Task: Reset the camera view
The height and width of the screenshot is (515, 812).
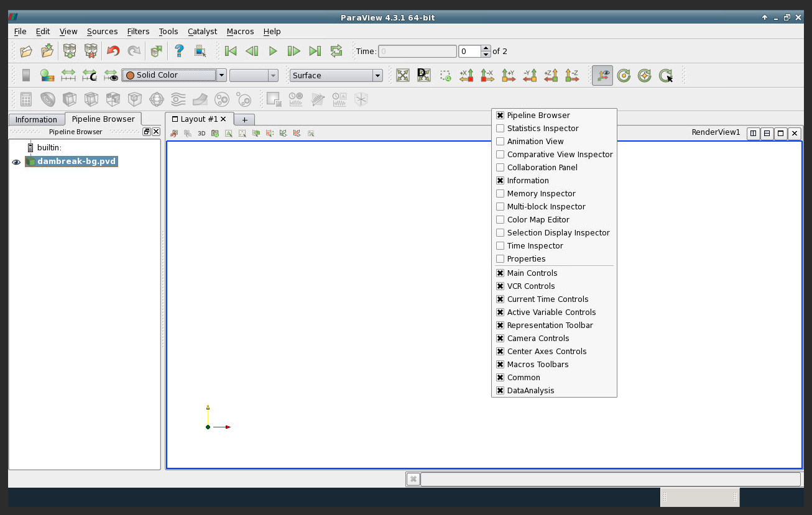Action: tap(403, 75)
